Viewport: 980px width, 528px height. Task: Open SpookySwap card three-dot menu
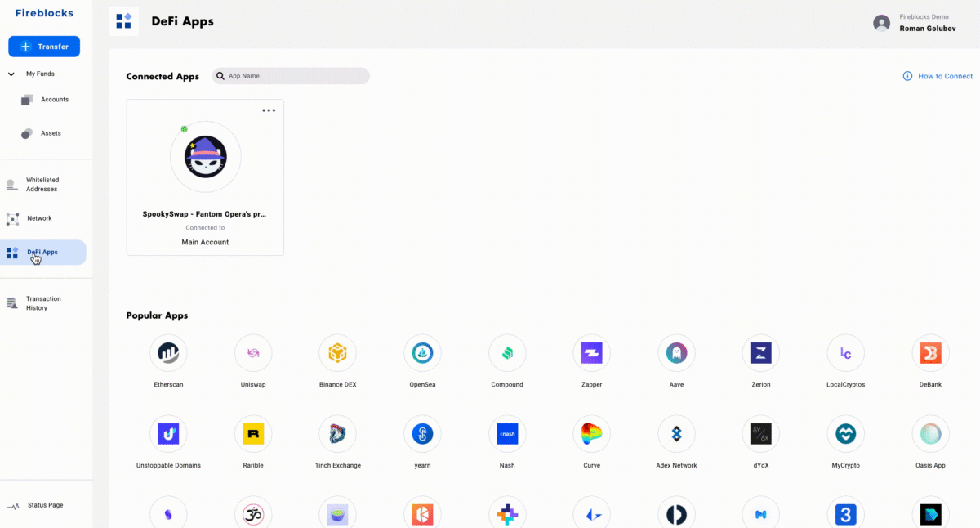269,111
